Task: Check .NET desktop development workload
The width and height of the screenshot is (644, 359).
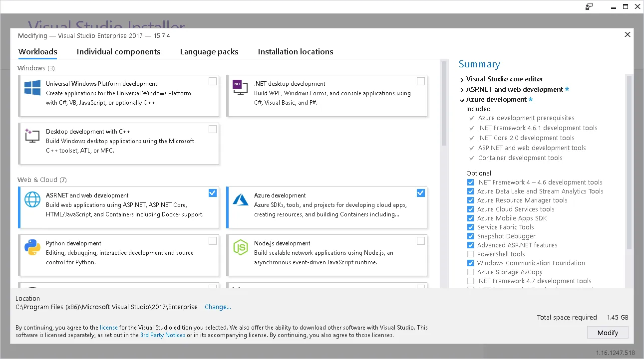Action: (x=421, y=81)
